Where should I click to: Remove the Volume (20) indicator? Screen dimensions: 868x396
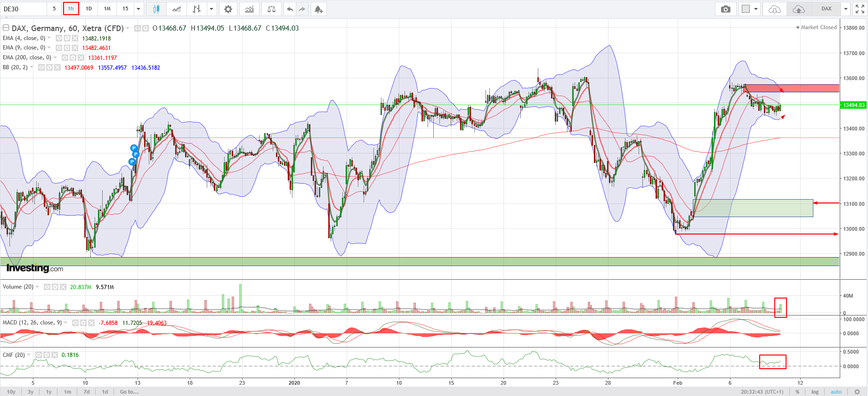click(x=63, y=287)
